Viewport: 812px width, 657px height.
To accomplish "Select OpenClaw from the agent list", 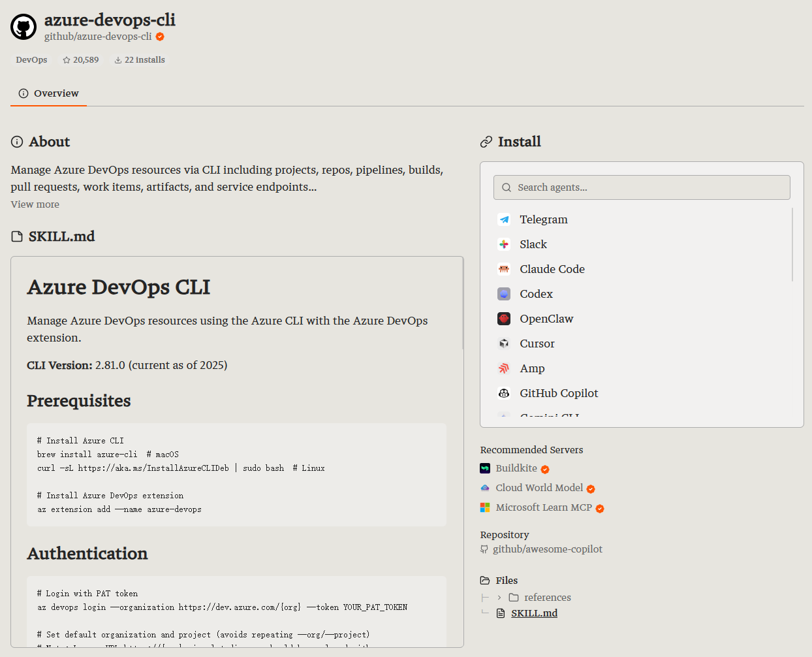I will click(643, 319).
